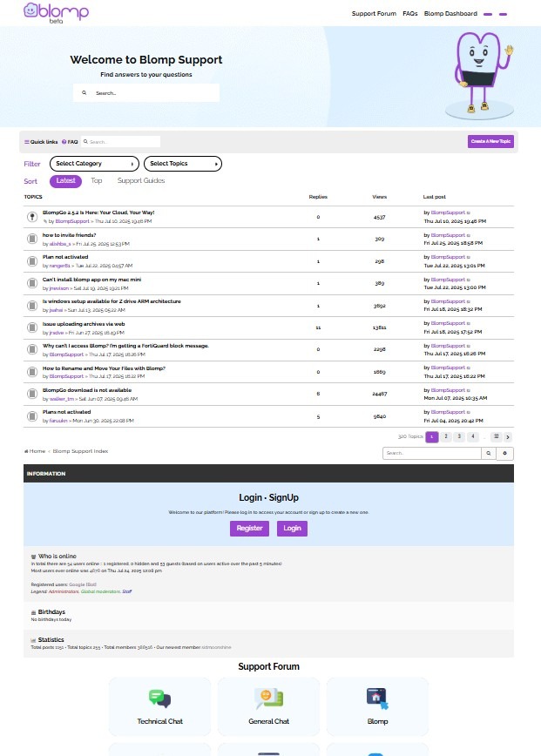Expand the Select Topics dropdown
This screenshot has width=541, height=756.
(x=183, y=164)
